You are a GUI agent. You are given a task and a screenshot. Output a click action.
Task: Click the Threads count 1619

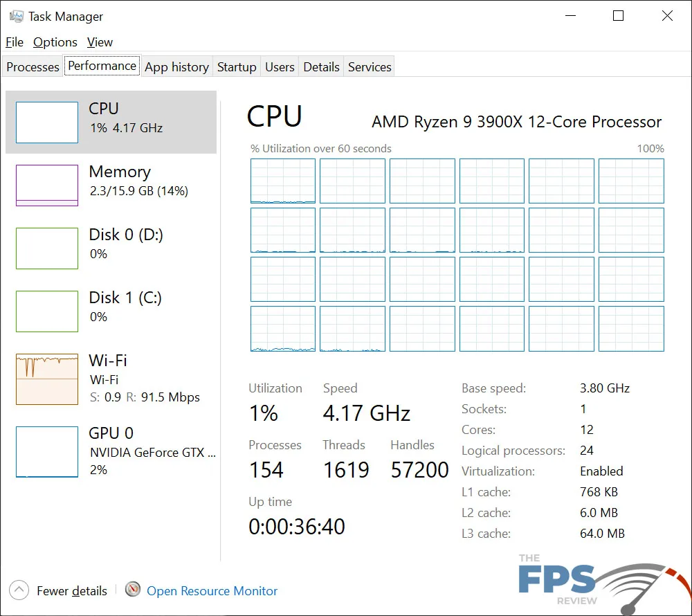(346, 469)
